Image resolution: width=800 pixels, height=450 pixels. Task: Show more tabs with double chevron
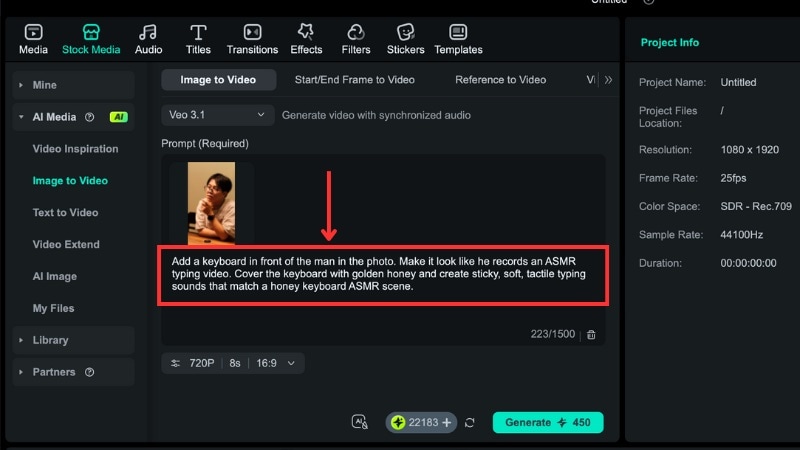pyautogui.click(x=608, y=80)
